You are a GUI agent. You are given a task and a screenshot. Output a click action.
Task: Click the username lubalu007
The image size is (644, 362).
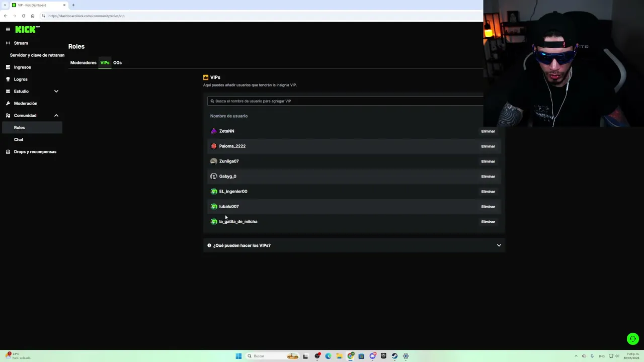(x=229, y=207)
